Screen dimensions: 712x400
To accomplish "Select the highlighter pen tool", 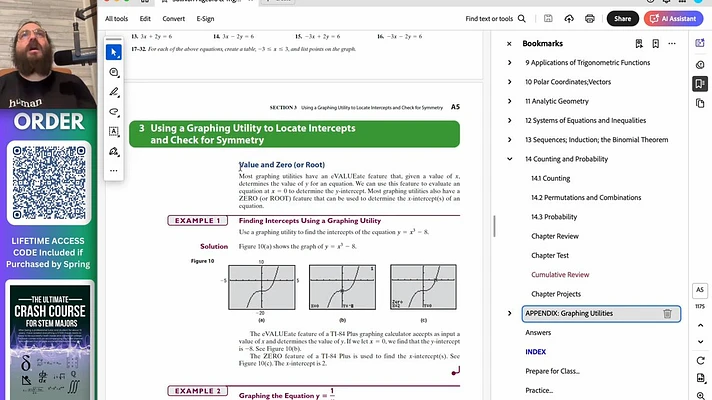I will (114, 92).
